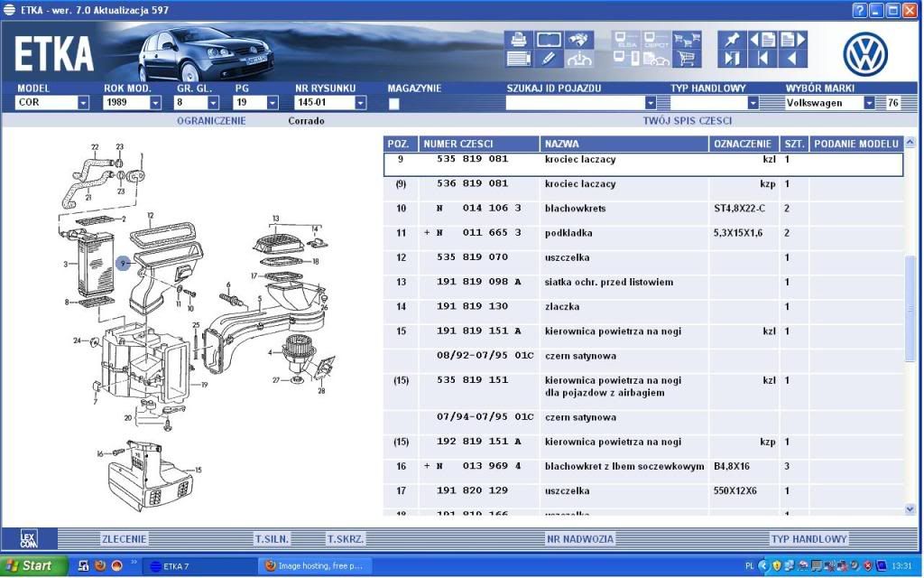This screenshot has width=924, height=578.
Task: Jump to first with skip-back icon
Action: tap(762, 59)
